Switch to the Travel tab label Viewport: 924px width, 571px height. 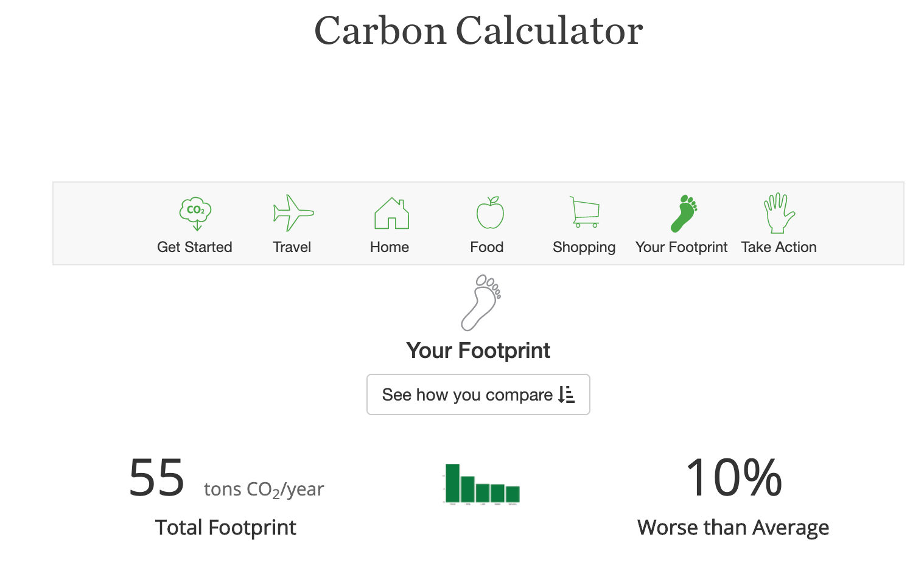coord(292,247)
